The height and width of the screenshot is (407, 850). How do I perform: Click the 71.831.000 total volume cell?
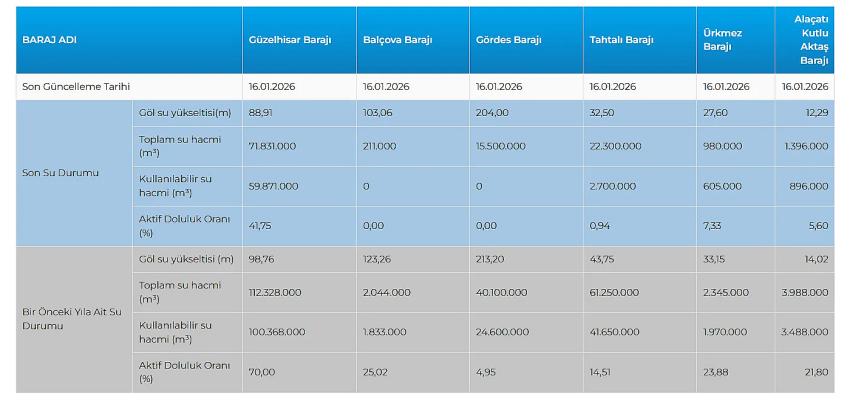click(x=272, y=146)
